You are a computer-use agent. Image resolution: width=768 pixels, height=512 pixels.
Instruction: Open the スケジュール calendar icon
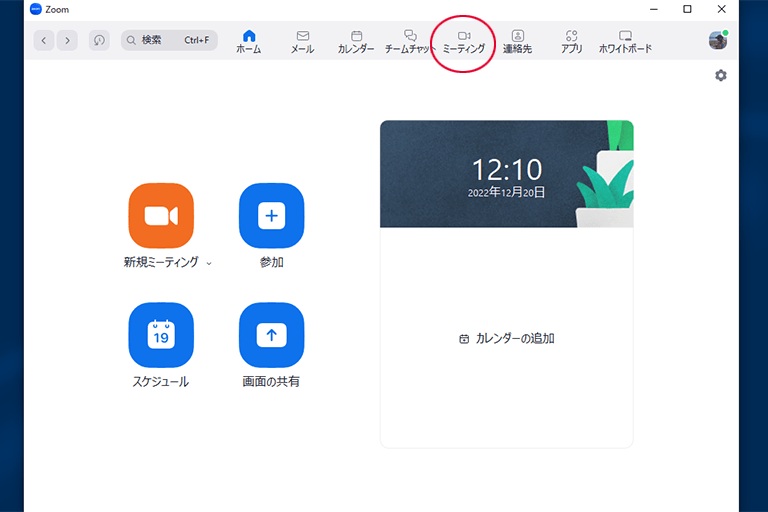coord(161,335)
